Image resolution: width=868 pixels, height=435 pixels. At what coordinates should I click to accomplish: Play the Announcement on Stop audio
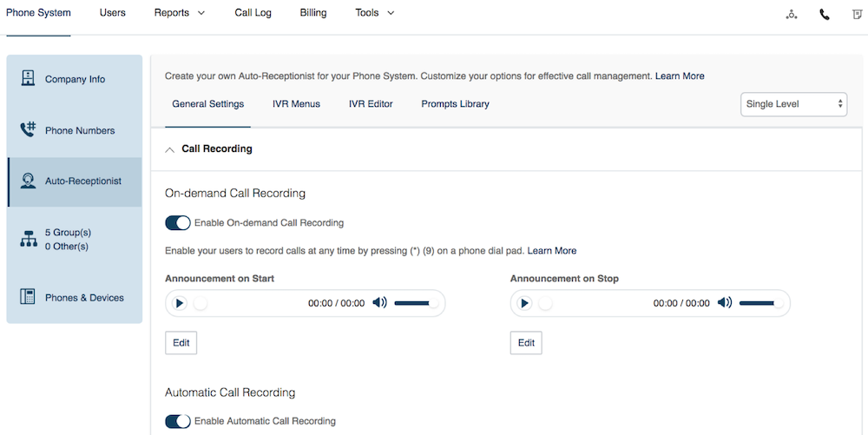coord(524,303)
